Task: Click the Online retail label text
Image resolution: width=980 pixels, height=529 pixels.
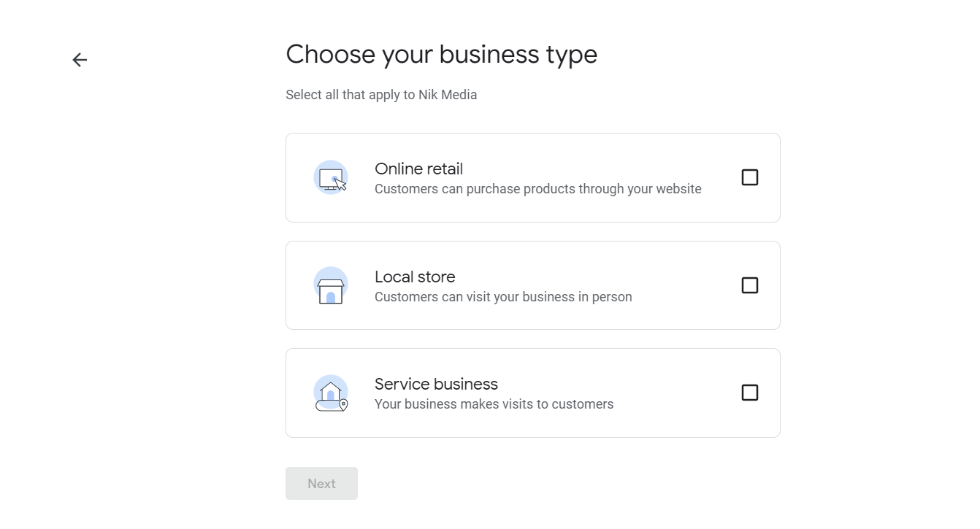Action: pos(418,169)
